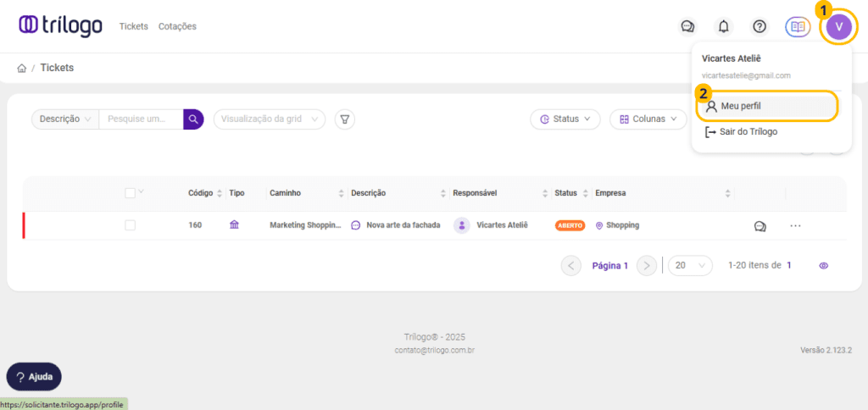Image resolution: width=868 pixels, height=410 pixels.
Task: Open the chat messages icon in header
Action: coord(687,26)
